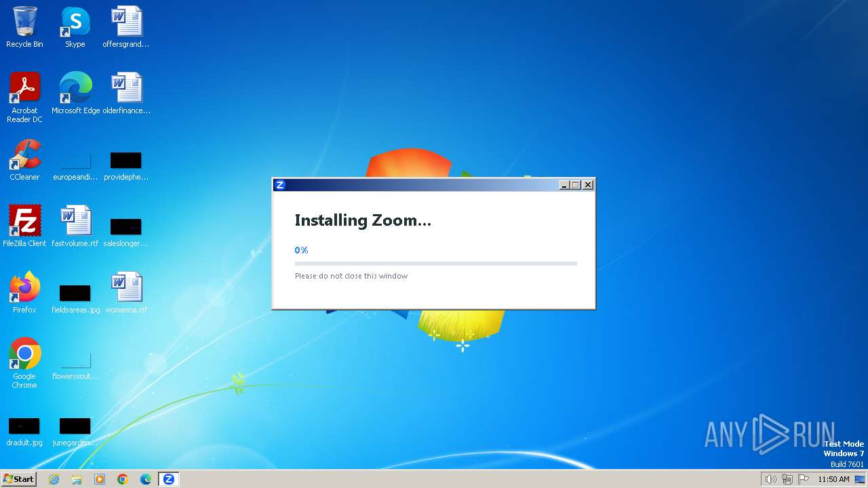Open Windows Explorer folder in taskbar
This screenshot has height=488, width=868.
click(77, 479)
